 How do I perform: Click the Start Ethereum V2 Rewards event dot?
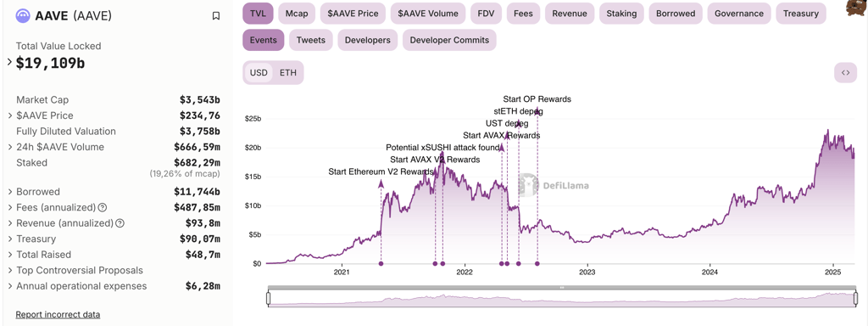[381, 264]
